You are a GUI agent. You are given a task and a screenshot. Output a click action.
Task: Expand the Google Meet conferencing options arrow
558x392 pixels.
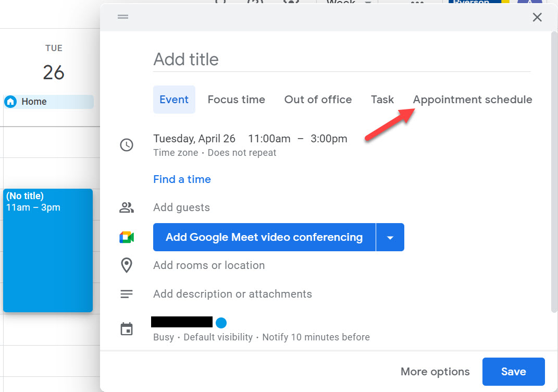(x=390, y=238)
